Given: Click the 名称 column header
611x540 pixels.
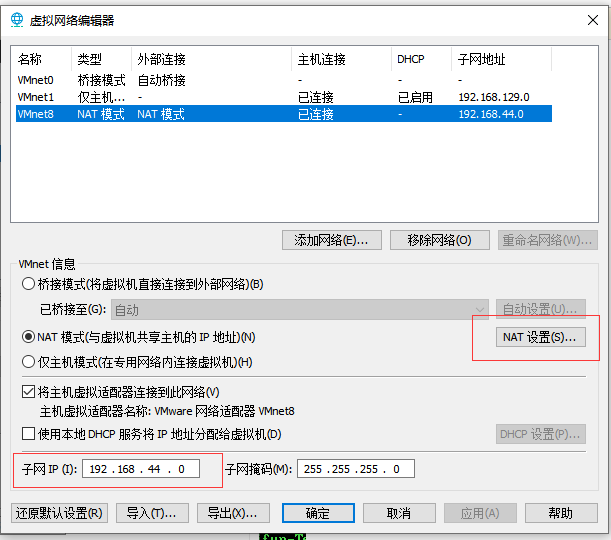Looking at the screenshot, I should point(41,59).
